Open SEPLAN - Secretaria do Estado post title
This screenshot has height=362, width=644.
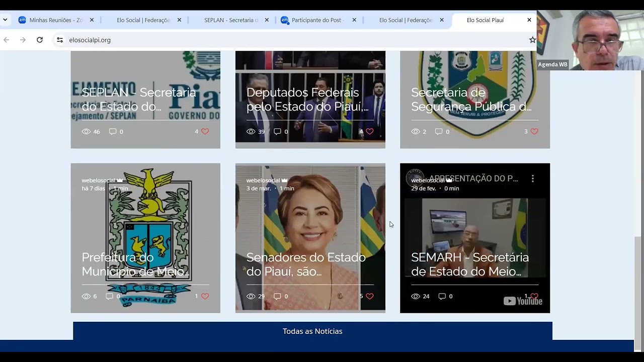point(138,100)
